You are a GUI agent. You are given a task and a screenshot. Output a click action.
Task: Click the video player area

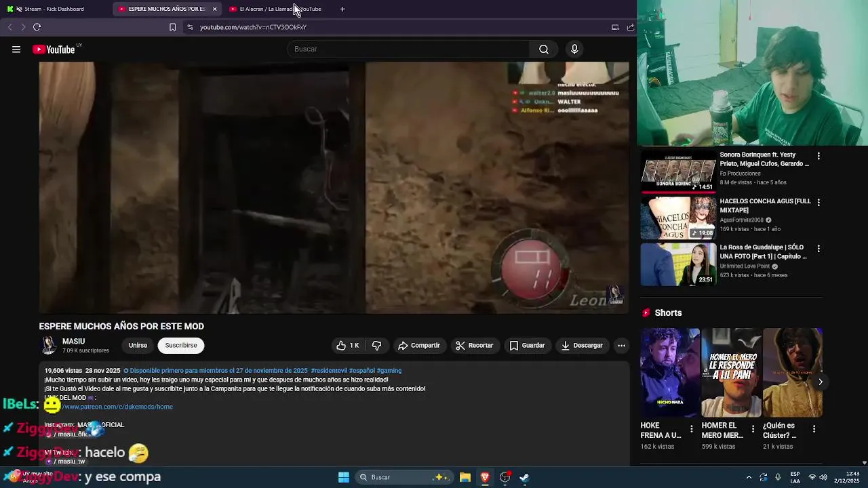click(x=334, y=188)
